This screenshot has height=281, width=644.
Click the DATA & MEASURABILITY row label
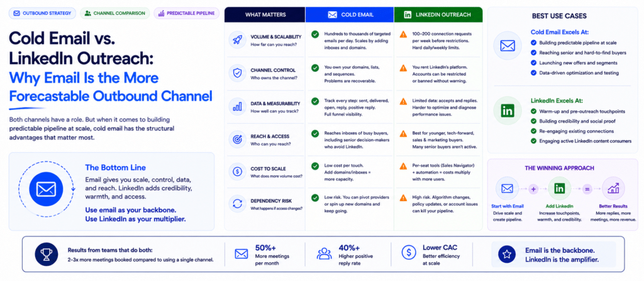tap(275, 104)
